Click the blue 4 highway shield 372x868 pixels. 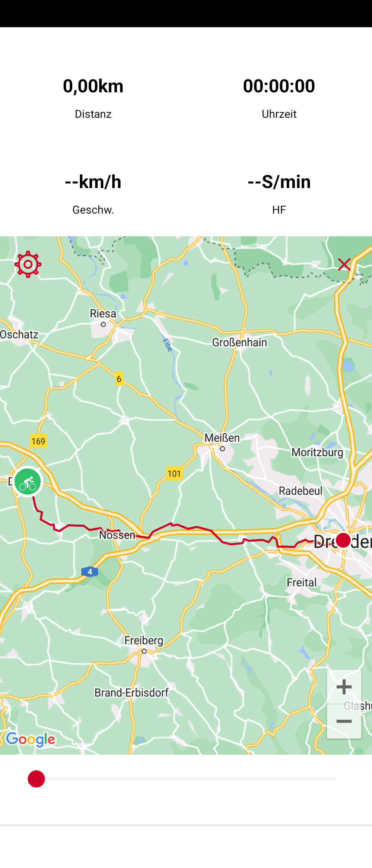coord(90,572)
